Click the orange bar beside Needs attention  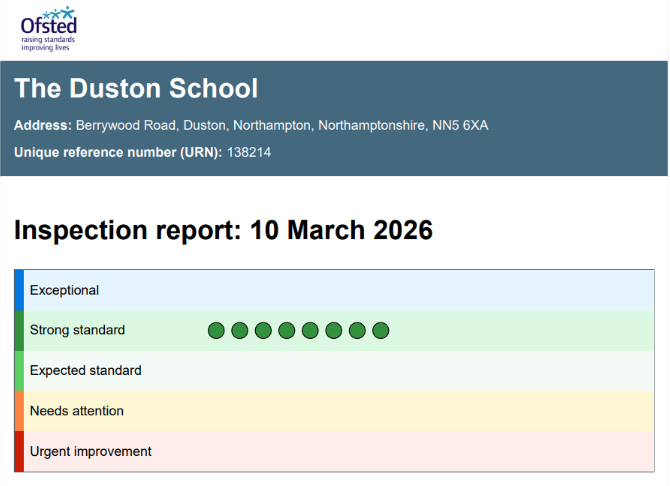coord(19,411)
